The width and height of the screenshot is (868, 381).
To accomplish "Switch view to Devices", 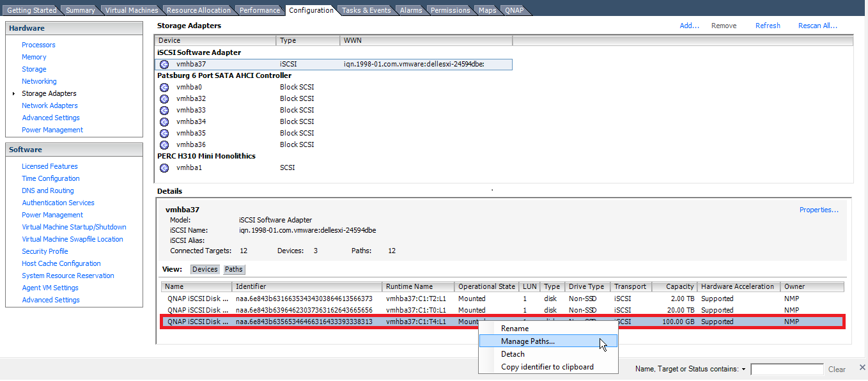I will click(x=205, y=270).
